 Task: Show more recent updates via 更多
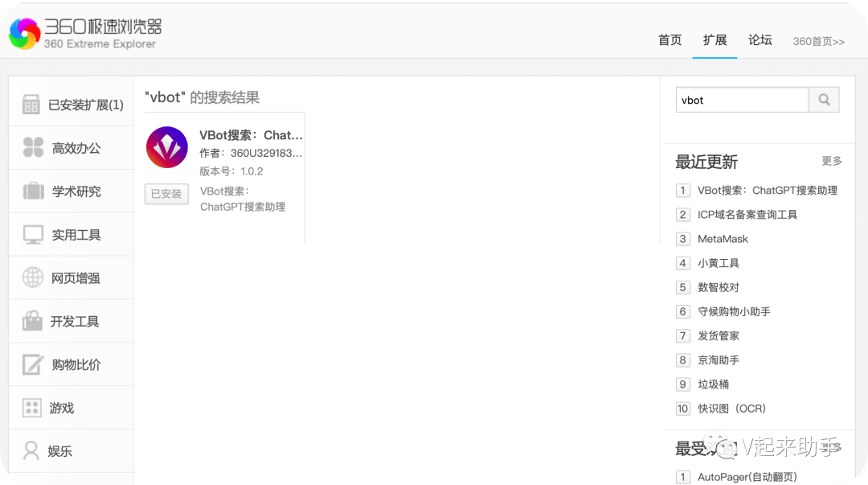tap(832, 161)
